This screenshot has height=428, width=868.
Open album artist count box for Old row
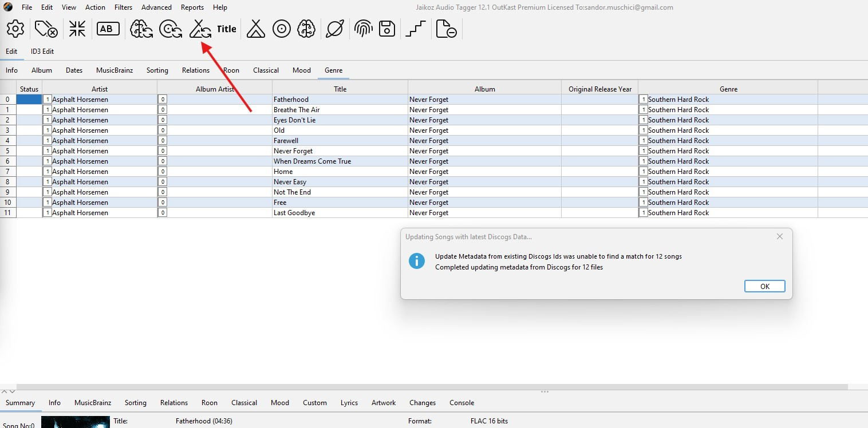point(163,130)
